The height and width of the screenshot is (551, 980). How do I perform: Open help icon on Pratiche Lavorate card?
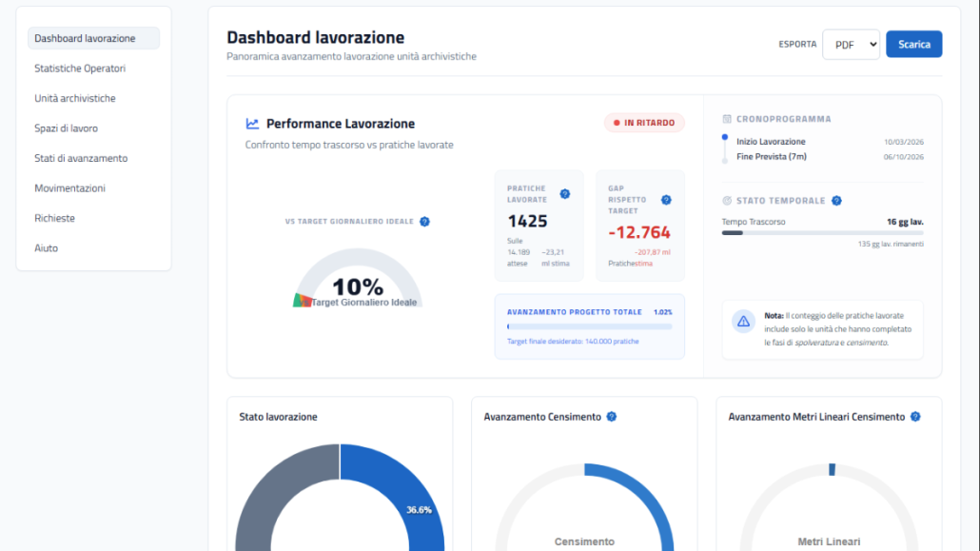coord(565,194)
